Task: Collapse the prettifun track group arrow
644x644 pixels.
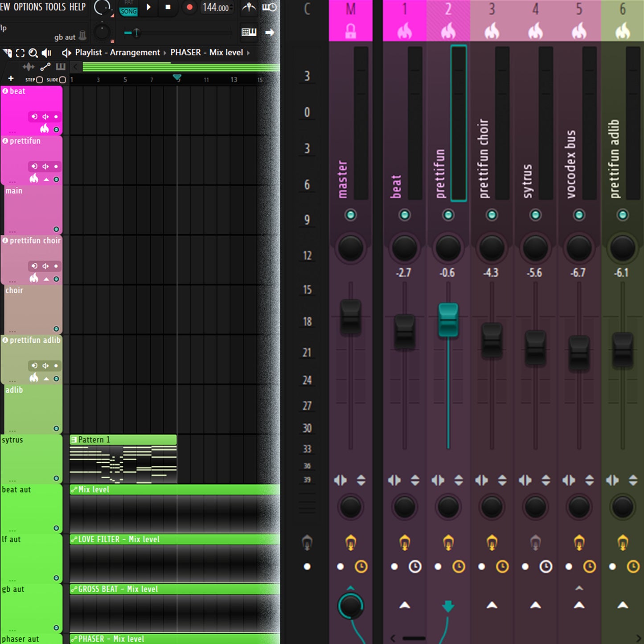Action: point(46,179)
